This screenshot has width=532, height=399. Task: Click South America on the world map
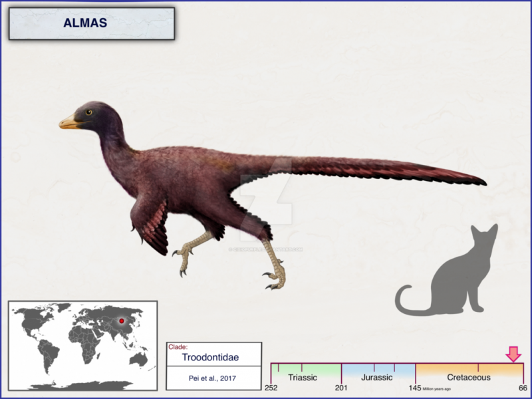click(x=47, y=354)
